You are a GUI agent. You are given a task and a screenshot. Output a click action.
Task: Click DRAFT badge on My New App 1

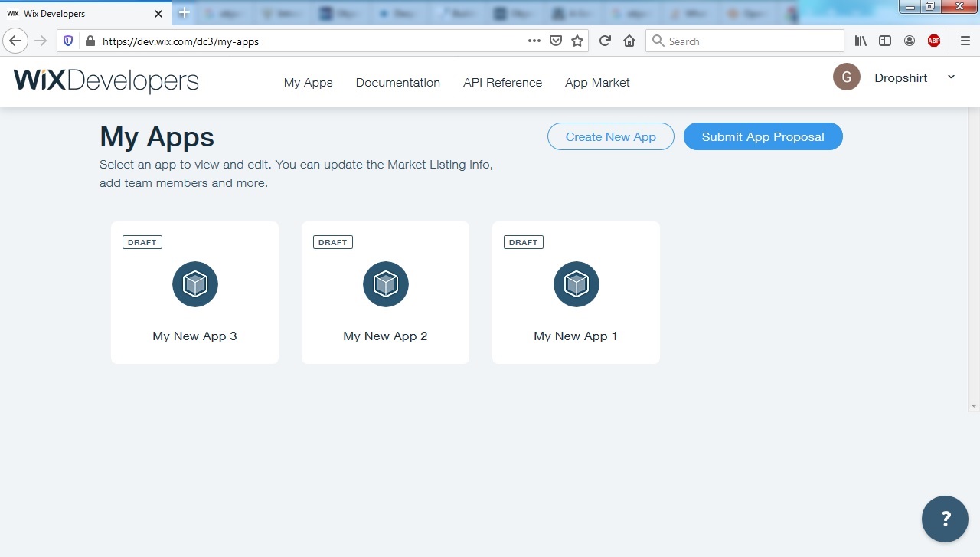(x=524, y=242)
